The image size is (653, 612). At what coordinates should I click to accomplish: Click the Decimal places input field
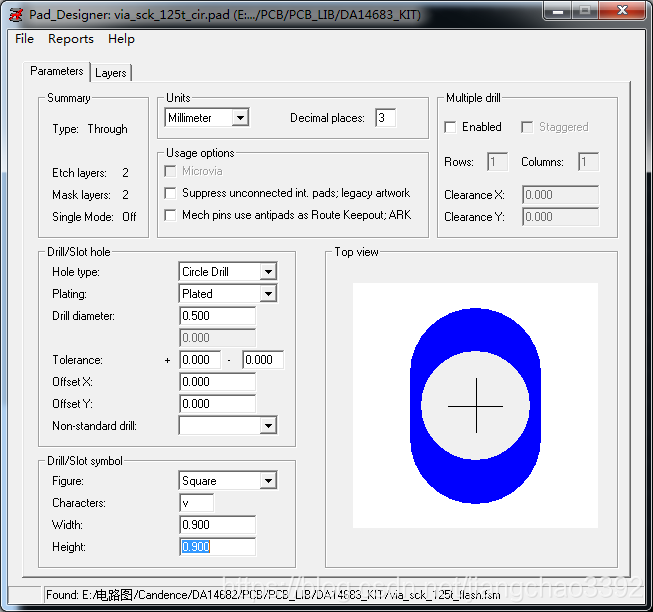point(385,118)
